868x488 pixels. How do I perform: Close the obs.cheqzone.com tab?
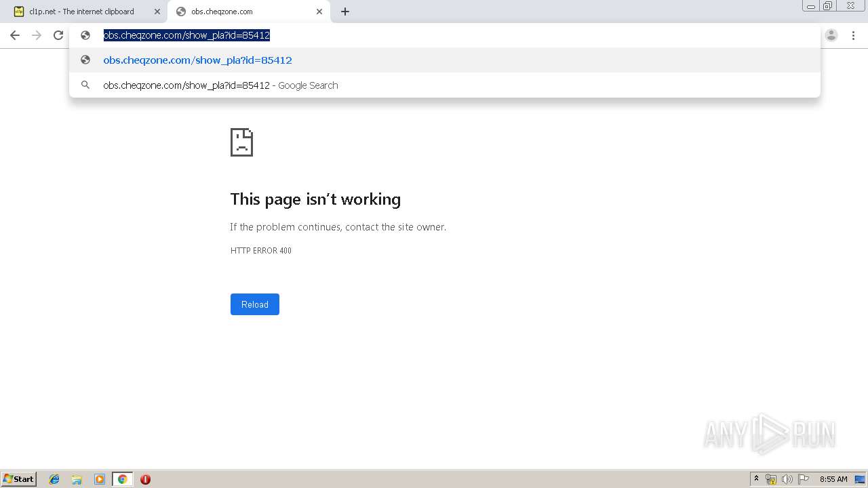pos(319,12)
